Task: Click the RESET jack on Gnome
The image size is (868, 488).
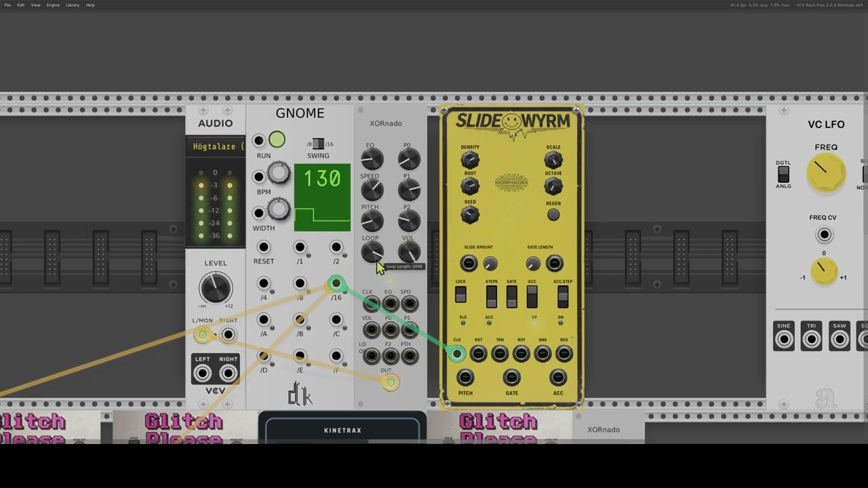Action: tap(264, 247)
